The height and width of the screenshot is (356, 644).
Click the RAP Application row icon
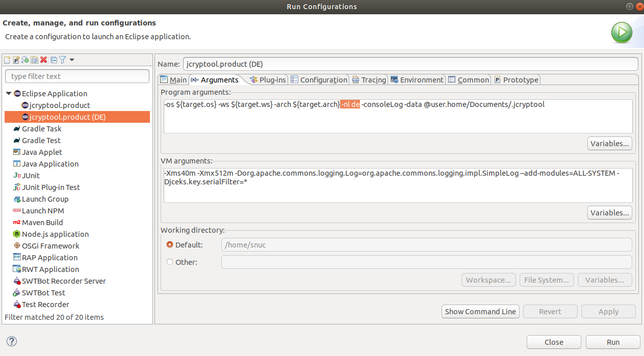coord(17,258)
